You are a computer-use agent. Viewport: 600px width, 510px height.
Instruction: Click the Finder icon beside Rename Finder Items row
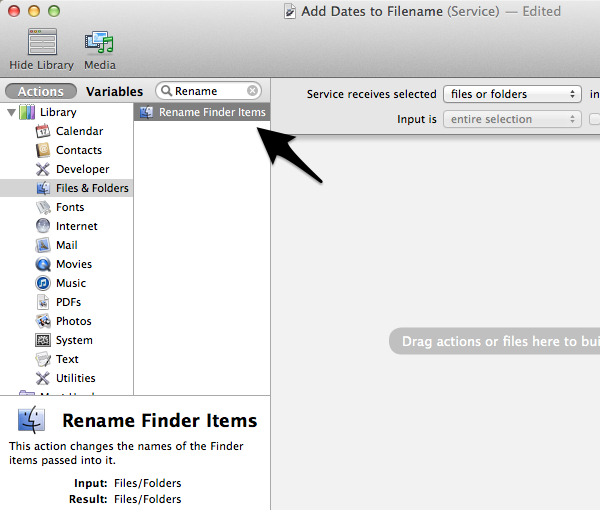click(146, 112)
